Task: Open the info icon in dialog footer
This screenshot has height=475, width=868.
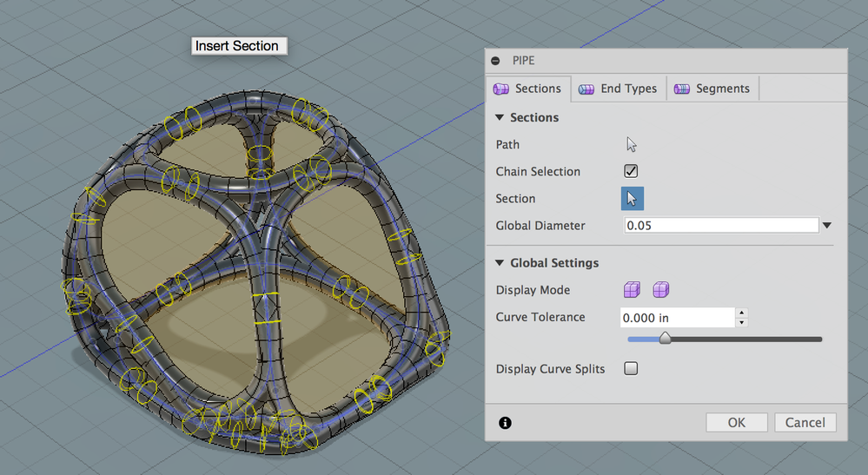Action: pyautogui.click(x=505, y=423)
